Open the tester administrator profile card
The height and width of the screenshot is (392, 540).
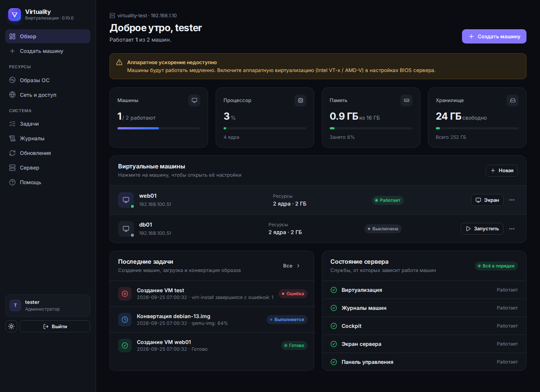coord(48,305)
